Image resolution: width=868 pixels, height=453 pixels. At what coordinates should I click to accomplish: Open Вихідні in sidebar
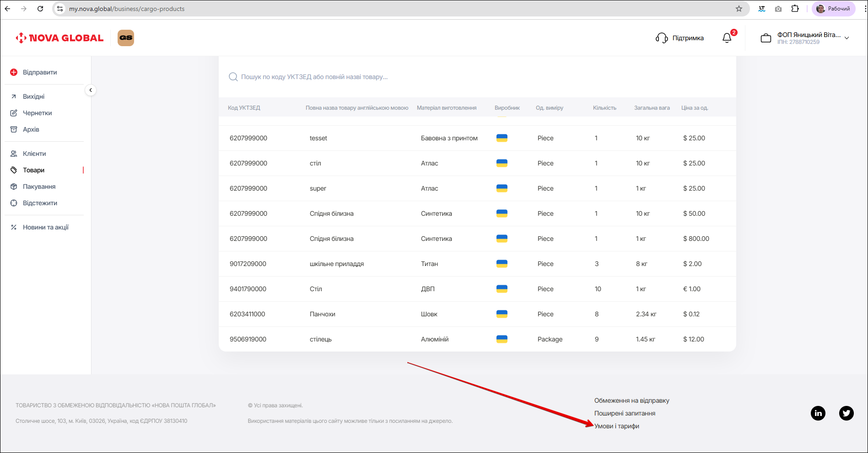pos(33,96)
